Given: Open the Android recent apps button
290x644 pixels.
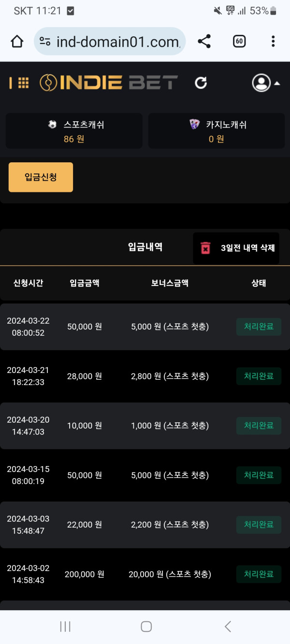Looking at the screenshot, I should click(65, 627).
